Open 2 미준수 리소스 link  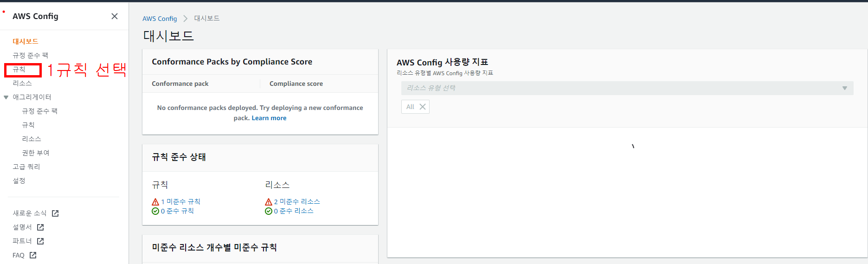coord(297,201)
